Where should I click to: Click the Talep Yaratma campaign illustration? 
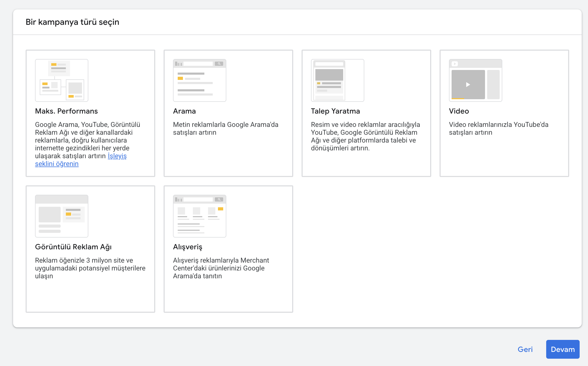click(x=338, y=80)
